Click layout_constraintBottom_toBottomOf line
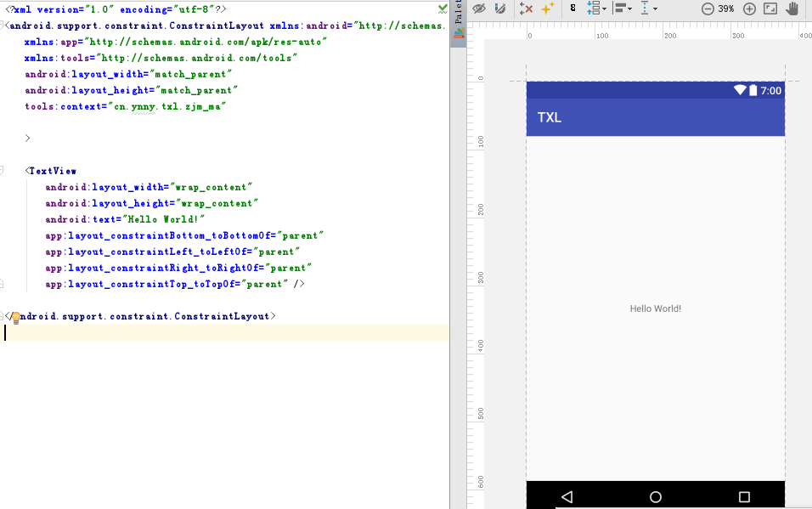This screenshot has width=812, height=509. (x=184, y=235)
